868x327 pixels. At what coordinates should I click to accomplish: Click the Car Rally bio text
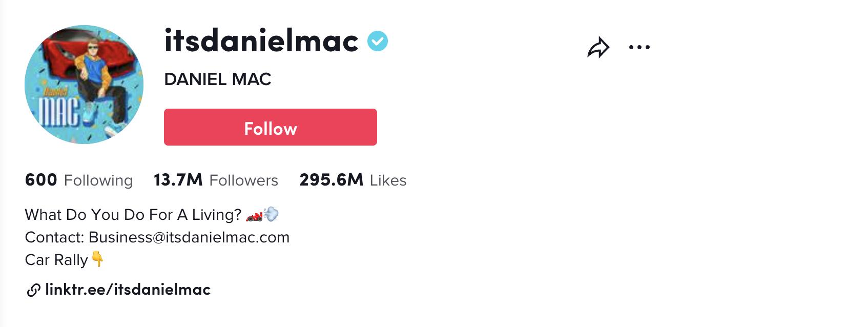coord(56,260)
